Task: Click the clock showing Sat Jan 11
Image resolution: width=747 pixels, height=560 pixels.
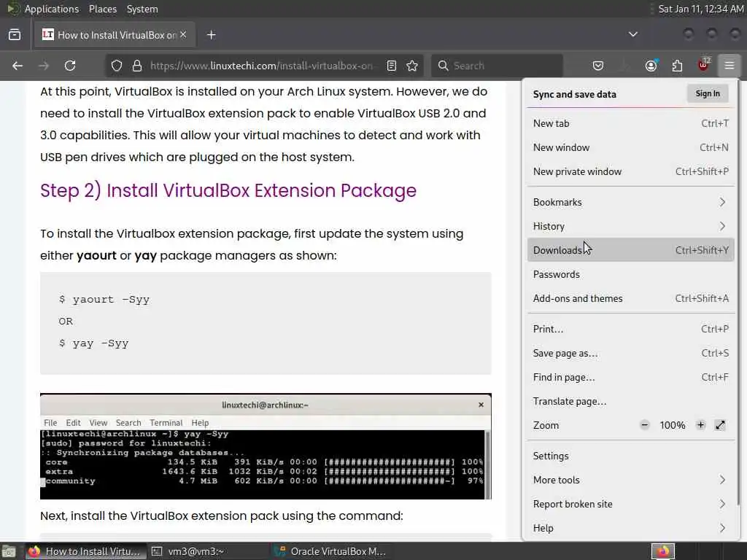Action: (x=700, y=9)
